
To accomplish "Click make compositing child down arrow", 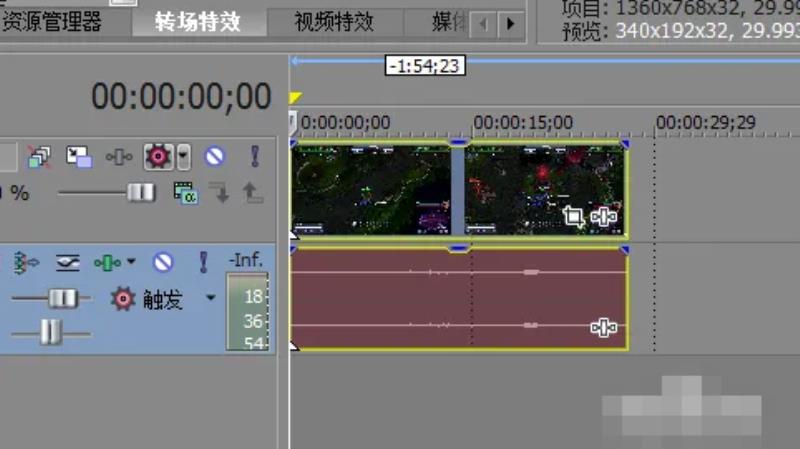I will (x=220, y=193).
